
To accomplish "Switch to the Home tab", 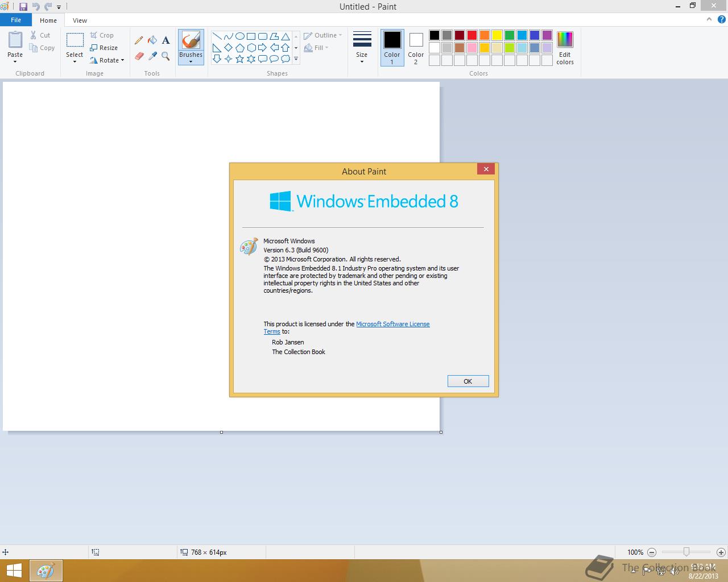I will pos(48,20).
